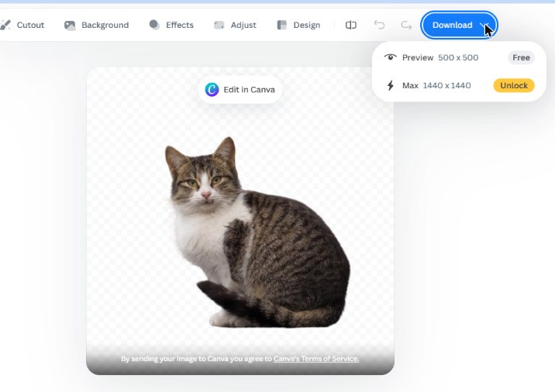Open the Adjust tool icon
The width and height of the screenshot is (555, 392).
(x=219, y=25)
